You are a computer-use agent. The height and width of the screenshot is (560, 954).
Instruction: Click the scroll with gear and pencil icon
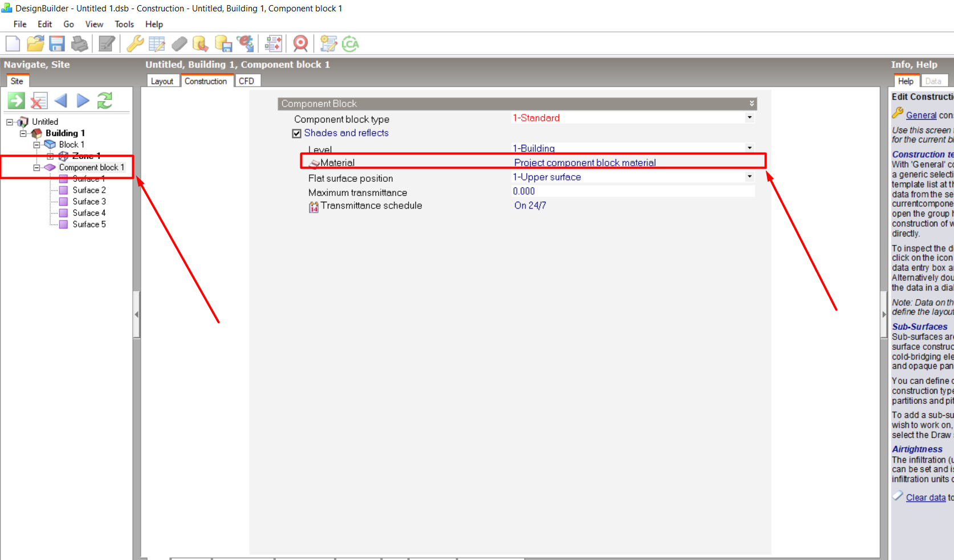coord(329,44)
